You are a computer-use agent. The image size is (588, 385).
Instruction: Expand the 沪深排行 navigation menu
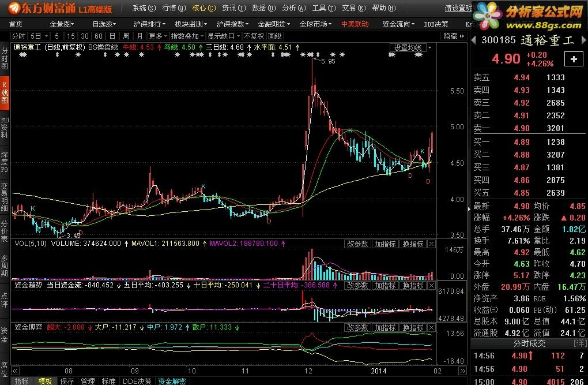coord(149,24)
